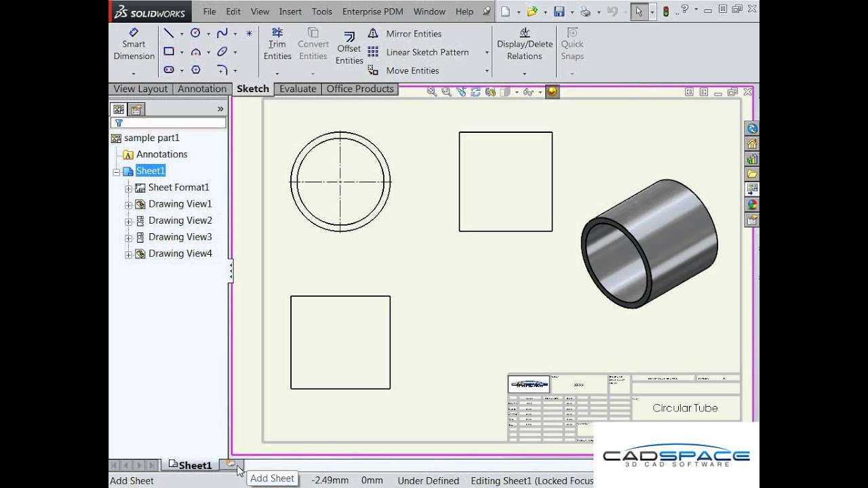Expand Drawing View2 node
The height and width of the screenshot is (488, 868).
click(x=128, y=221)
